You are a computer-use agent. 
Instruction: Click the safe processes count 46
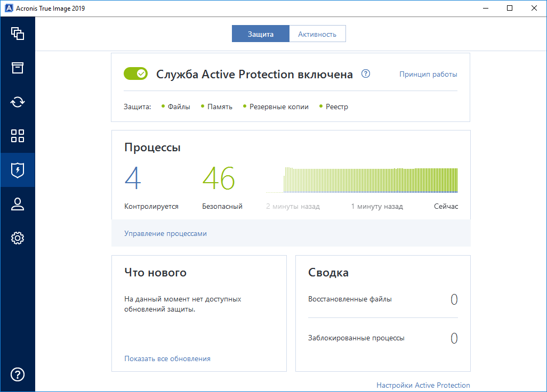coord(219,178)
